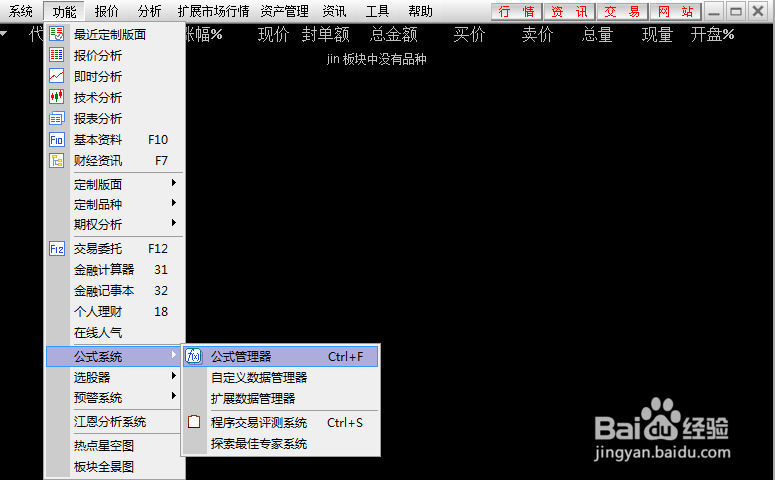This screenshot has width=775, height=480.
Task: Select 自定义数据管理器 entry
Action: (281, 378)
